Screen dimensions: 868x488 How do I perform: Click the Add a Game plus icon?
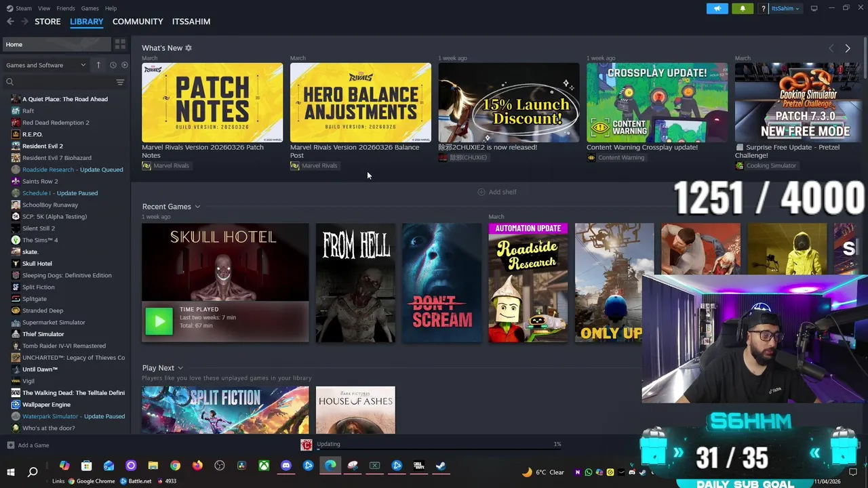10,445
